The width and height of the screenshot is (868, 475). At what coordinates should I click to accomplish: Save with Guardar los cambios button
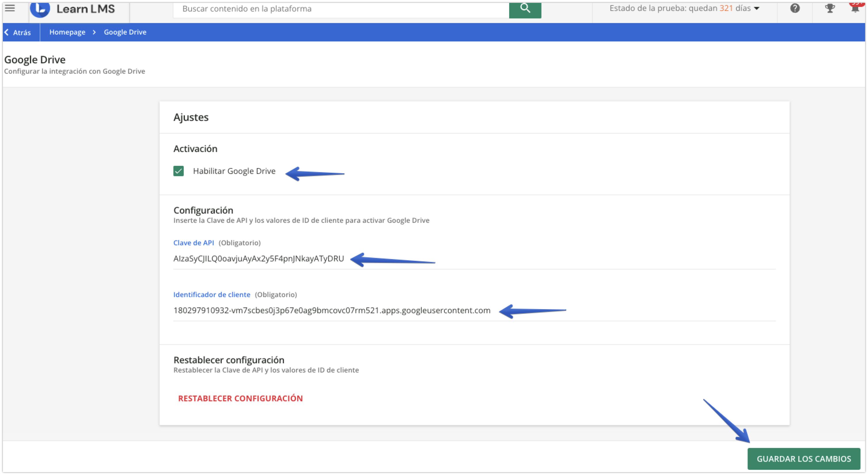pos(804,459)
